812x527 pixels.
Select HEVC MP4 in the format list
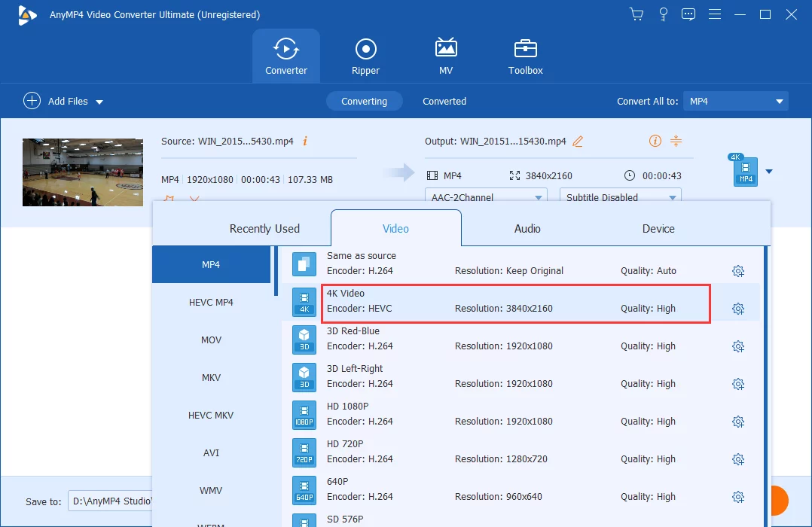pyautogui.click(x=211, y=303)
